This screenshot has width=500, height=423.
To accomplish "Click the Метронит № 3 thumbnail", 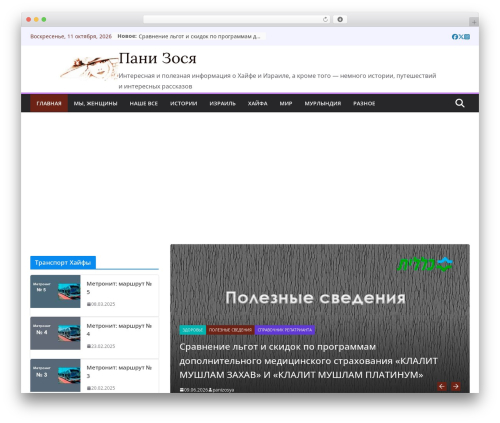I will click(55, 375).
